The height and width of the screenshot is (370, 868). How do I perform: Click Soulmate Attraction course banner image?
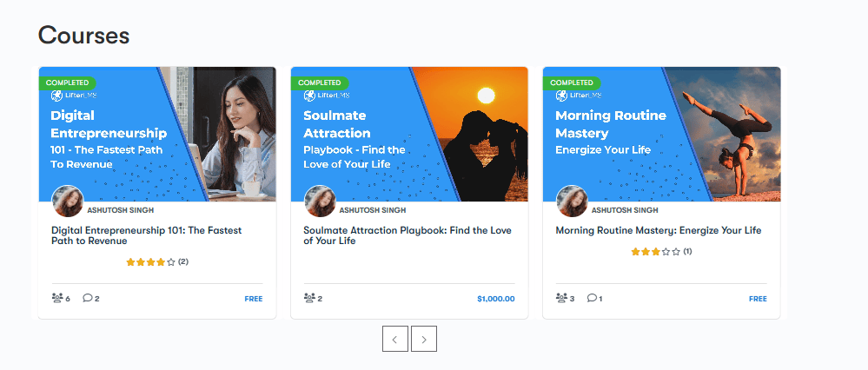tap(409, 135)
